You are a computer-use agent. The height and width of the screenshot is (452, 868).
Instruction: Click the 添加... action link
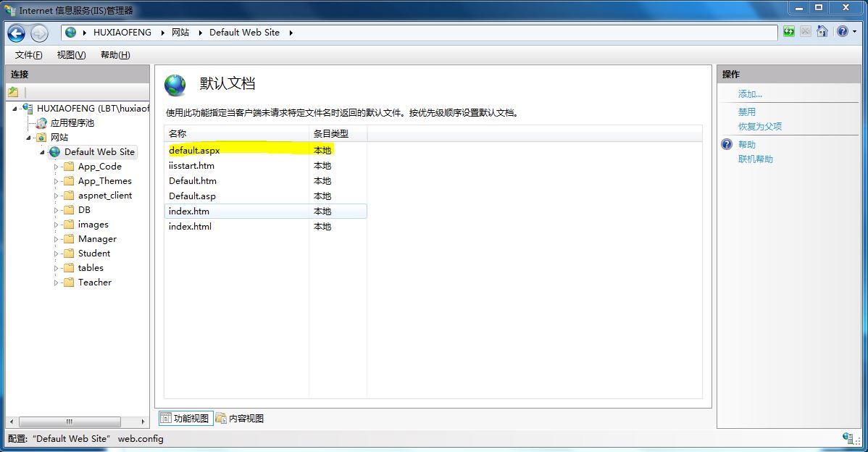[749, 93]
